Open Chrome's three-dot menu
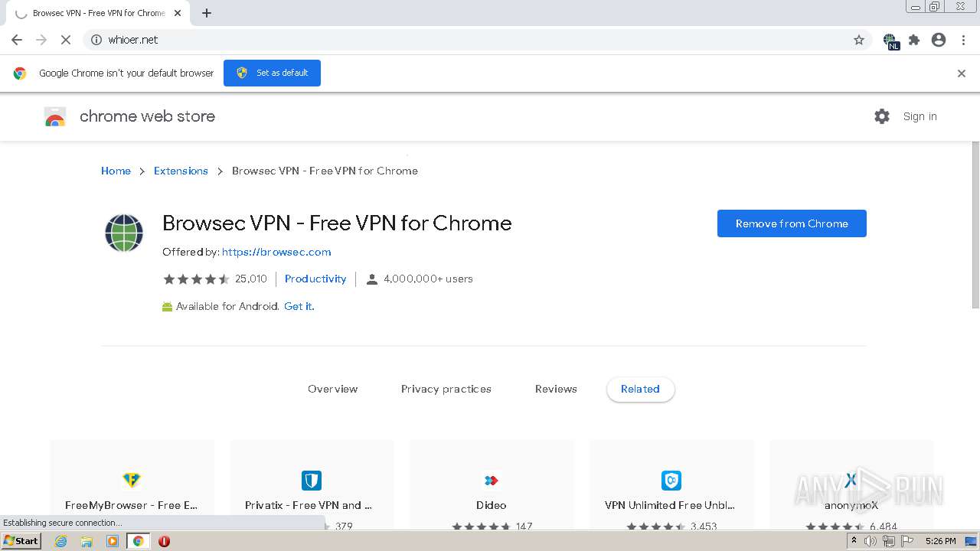Viewport: 980px width, 551px height. pos(963,40)
